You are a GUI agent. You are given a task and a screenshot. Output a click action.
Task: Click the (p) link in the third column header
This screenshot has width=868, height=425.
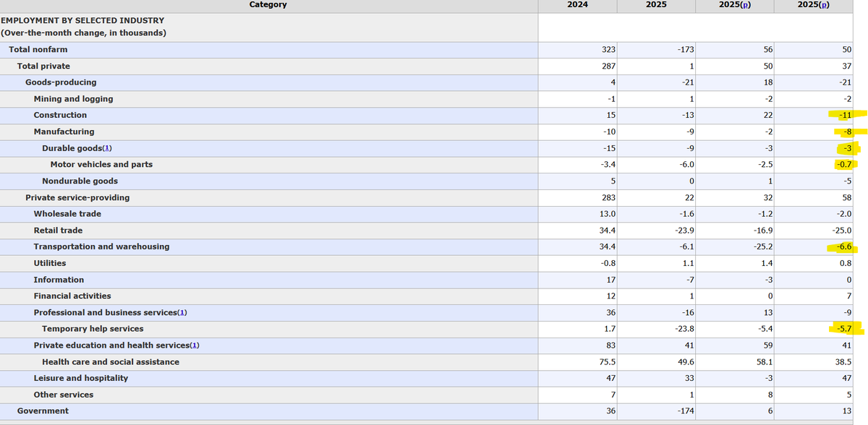coord(745,4)
